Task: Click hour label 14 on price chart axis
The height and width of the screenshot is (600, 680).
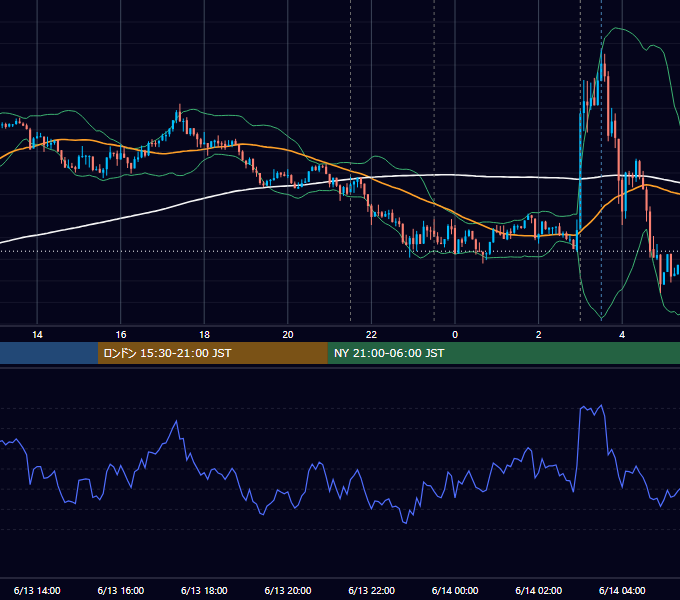Action: coord(37,335)
